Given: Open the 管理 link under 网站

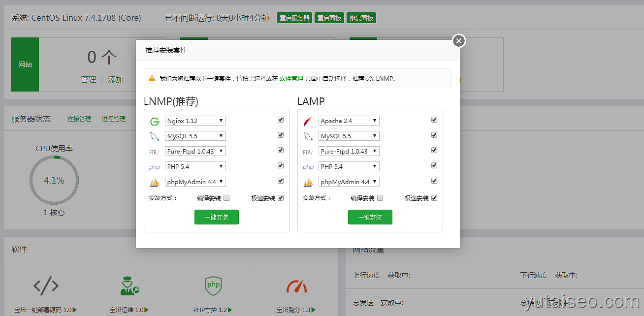Looking at the screenshot, I should [89, 80].
